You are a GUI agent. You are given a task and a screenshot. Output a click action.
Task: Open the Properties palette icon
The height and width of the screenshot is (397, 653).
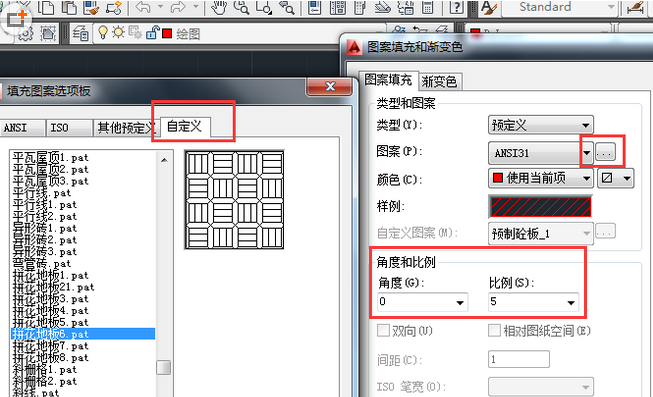(x=315, y=7)
